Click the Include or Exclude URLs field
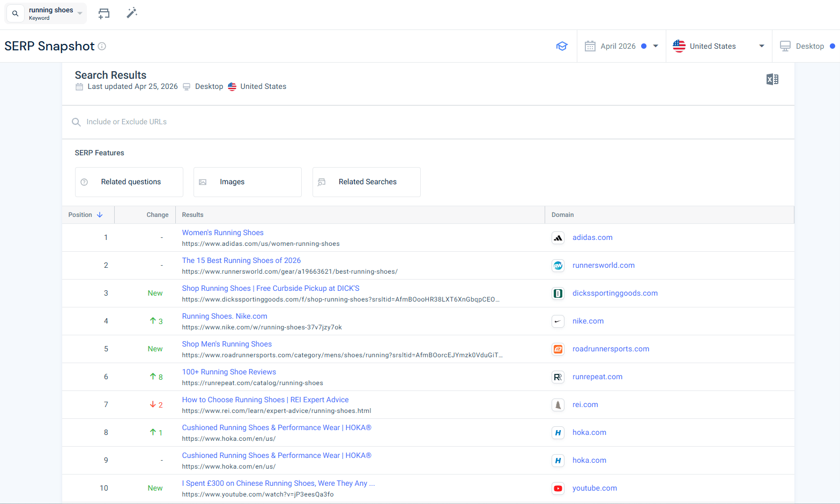The width and height of the screenshot is (840, 504). tap(428, 122)
